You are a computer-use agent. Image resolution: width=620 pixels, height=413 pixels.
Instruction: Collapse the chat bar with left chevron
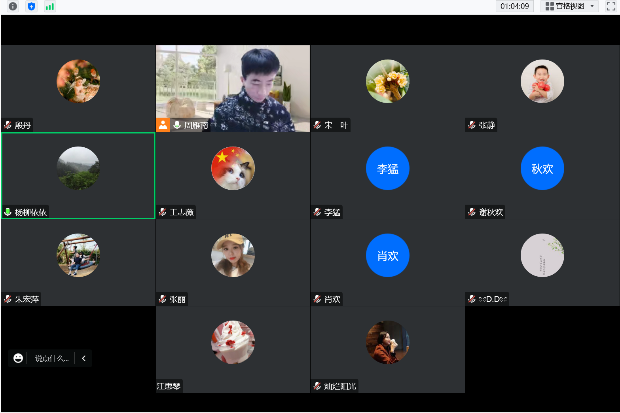point(84,358)
